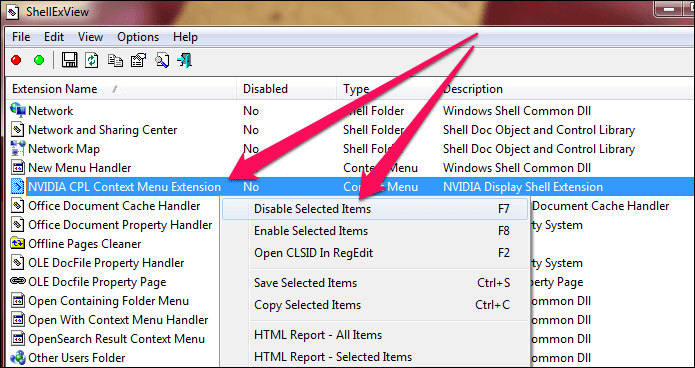Click the Save floppy disk toolbar icon

click(x=70, y=60)
